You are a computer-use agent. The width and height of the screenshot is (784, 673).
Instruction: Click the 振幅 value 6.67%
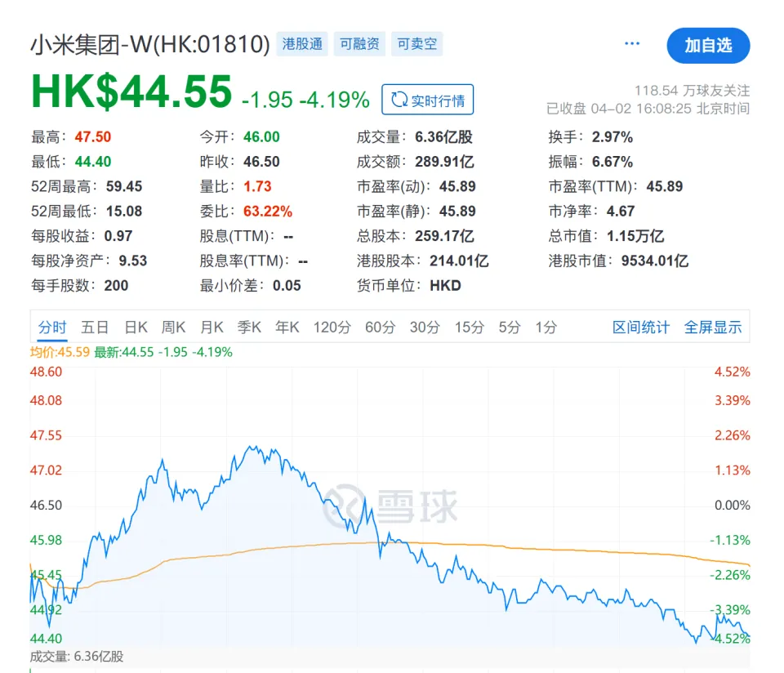point(612,162)
